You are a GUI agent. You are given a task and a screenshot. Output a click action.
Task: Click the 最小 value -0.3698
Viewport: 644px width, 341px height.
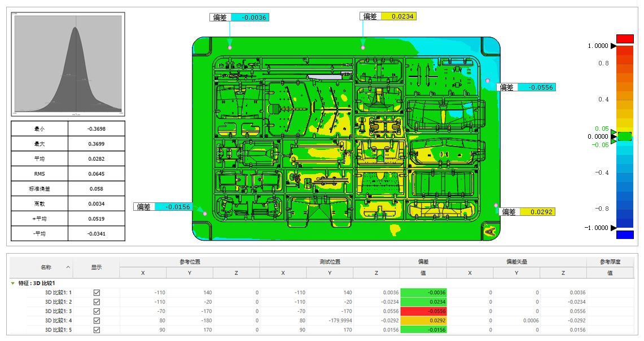click(97, 129)
